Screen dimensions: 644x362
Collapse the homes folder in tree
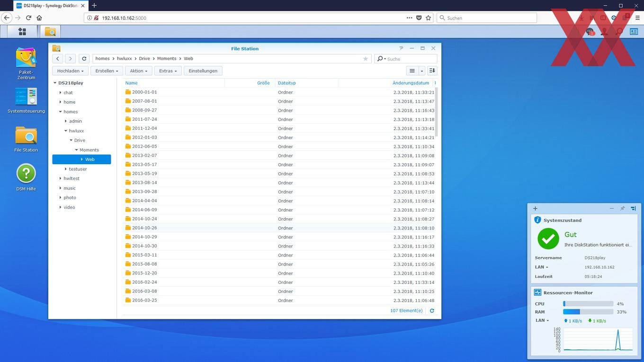(x=60, y=112)
